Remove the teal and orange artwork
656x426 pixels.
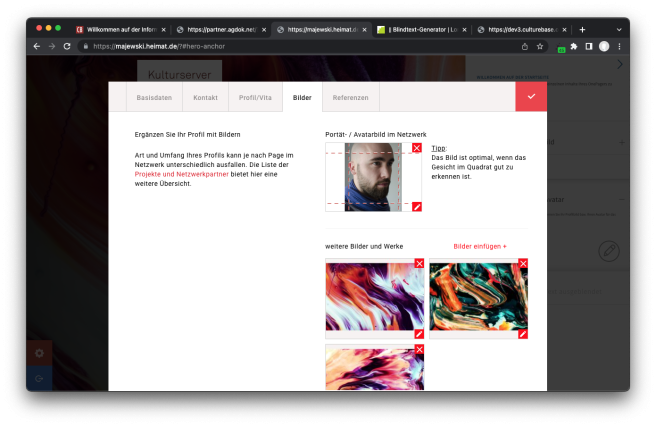point(523,264)
